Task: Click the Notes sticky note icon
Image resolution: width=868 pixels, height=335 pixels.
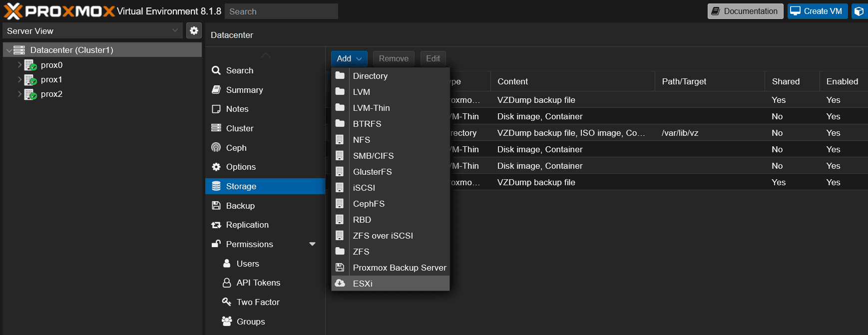Action: [216, 109]
